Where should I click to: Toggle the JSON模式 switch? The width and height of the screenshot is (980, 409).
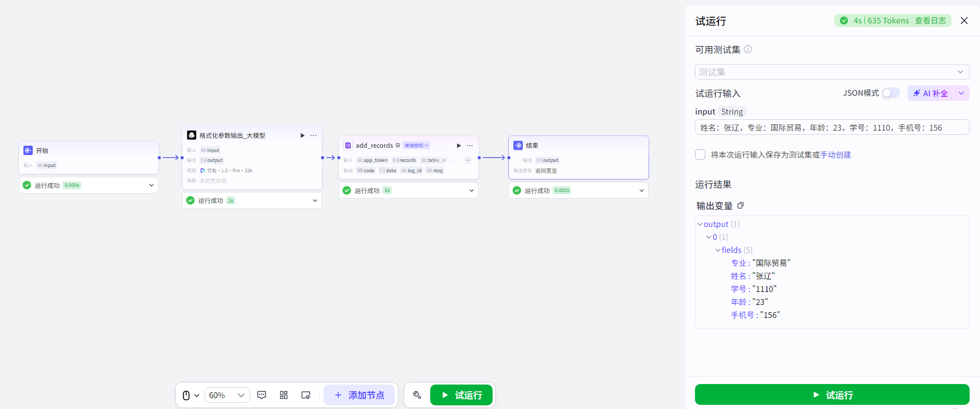890,93
